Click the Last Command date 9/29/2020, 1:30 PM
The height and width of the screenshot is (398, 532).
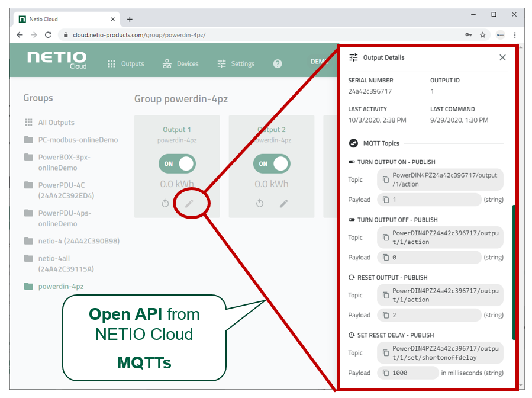click(x=459, y=120)
